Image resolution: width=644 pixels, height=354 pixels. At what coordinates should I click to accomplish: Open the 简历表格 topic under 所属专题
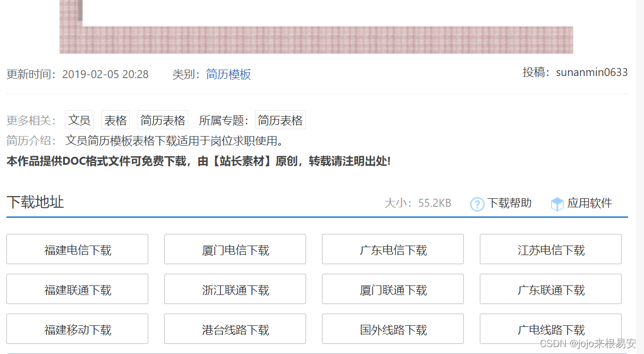tap(280, 120)
